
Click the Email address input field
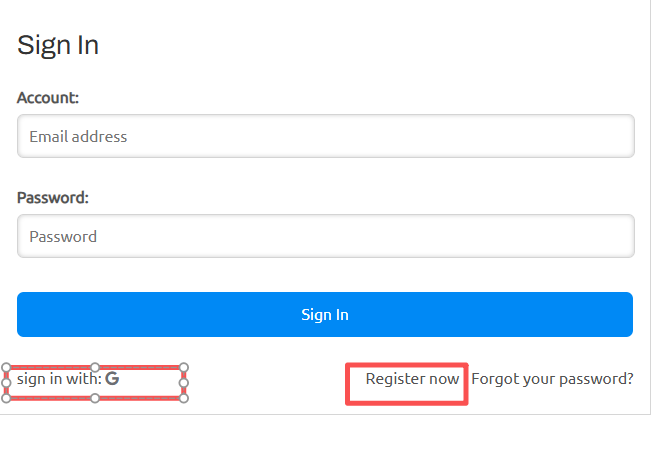(325, 136)
